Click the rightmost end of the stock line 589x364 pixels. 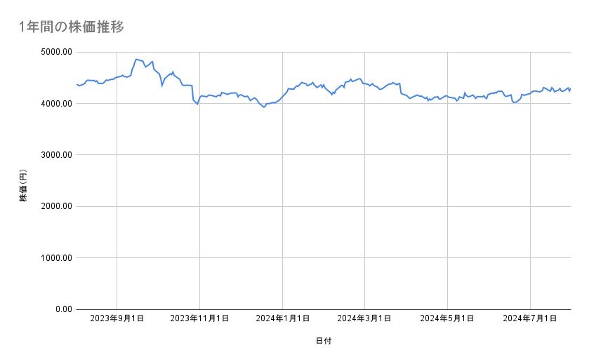click(x=570, y=88)
